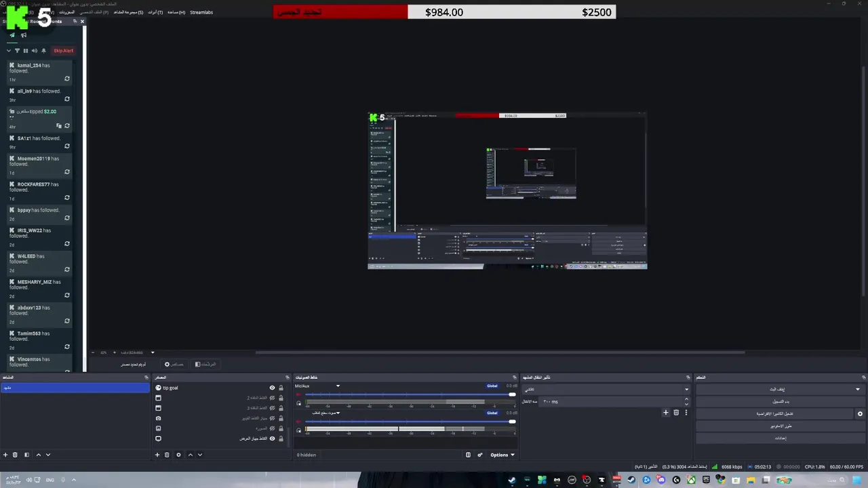This screenshot has width=868, height=488.
Task: Pause the alert queue in Recent Events
Action: (26, 51)
